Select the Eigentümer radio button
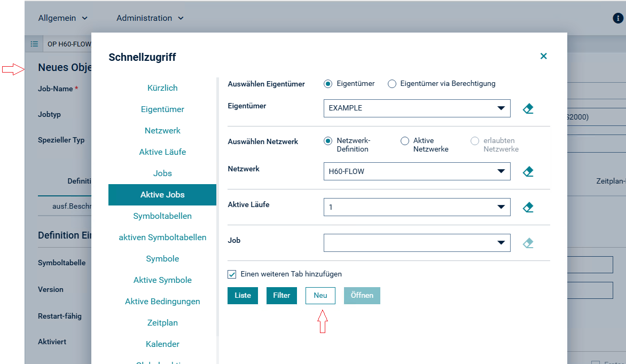Viewport: 626px width, 364px height. [328, 84]
